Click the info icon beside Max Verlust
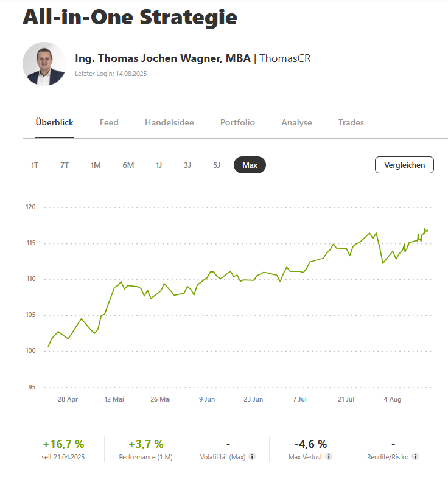The width and height of the screenshot is (448, 477). click(329, 456)
